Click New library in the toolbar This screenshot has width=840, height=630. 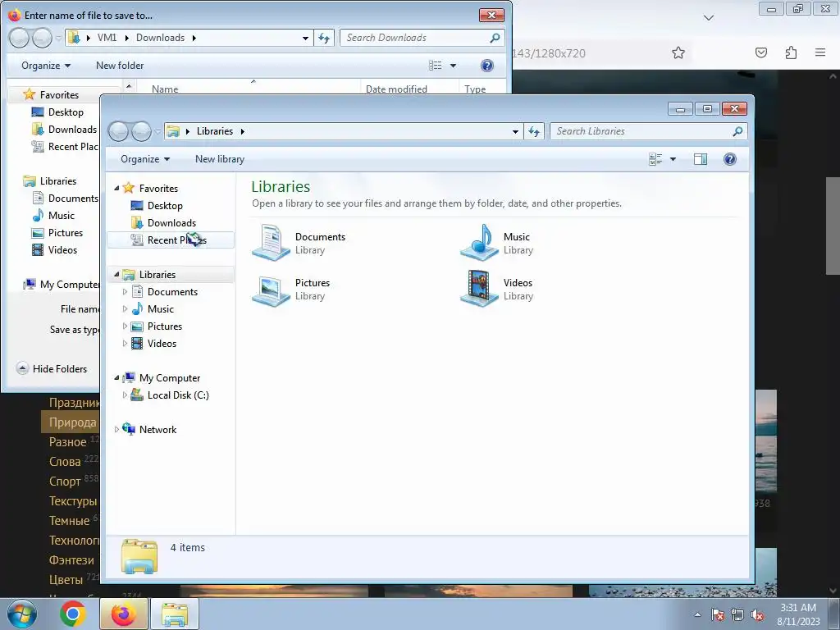click(220, 159)
